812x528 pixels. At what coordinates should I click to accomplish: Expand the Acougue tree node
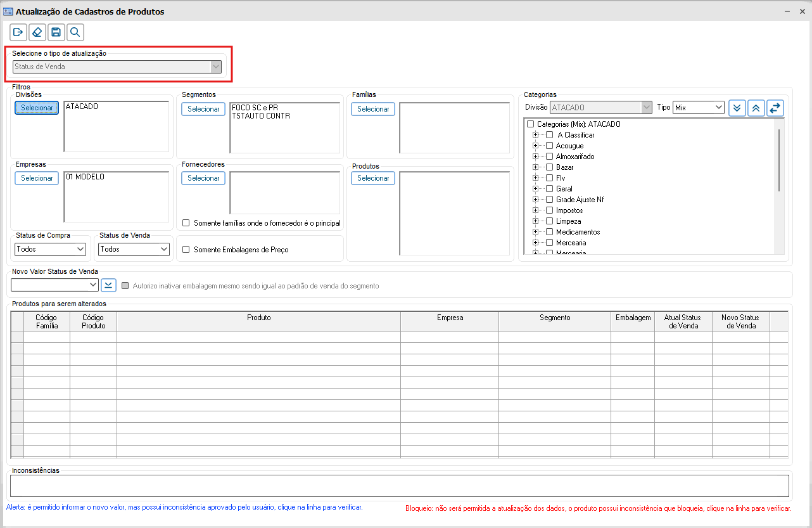coord(536,146)
